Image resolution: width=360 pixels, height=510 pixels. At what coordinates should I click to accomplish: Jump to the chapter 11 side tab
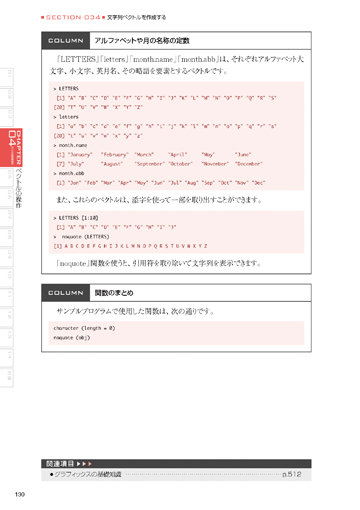click(x=7, y=297)
